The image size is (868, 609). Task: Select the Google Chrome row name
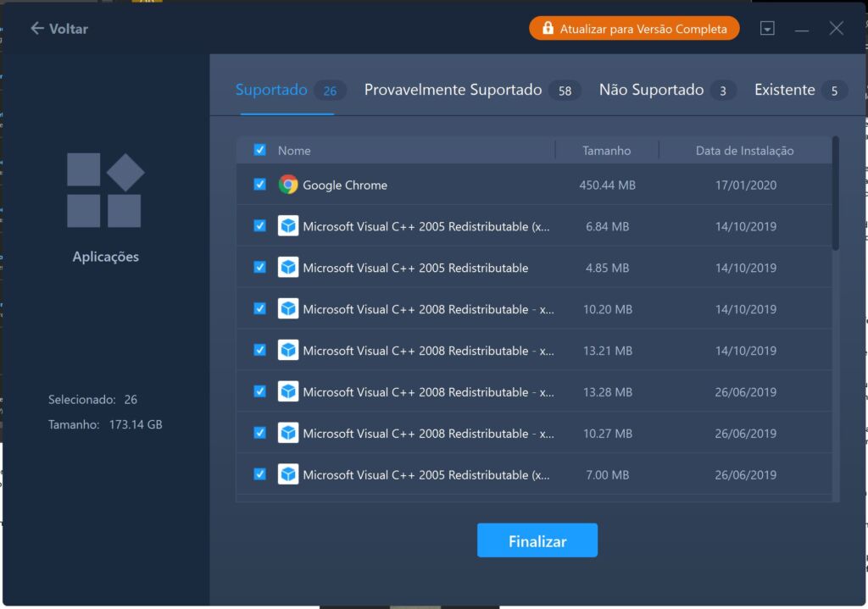[x=345, y=185]
